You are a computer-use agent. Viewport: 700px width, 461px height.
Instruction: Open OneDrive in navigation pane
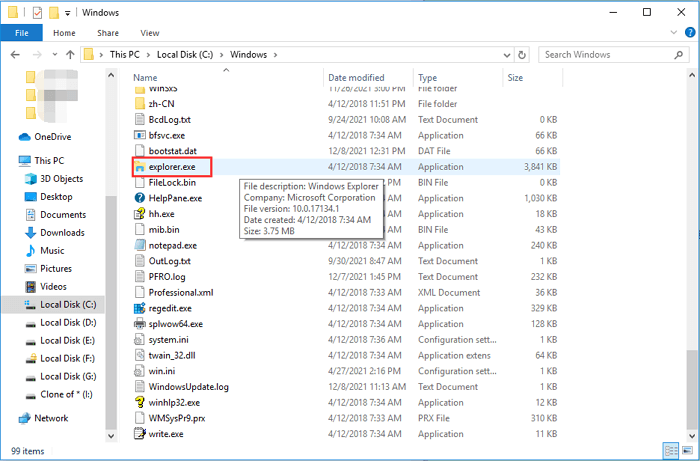coord(45,137)
